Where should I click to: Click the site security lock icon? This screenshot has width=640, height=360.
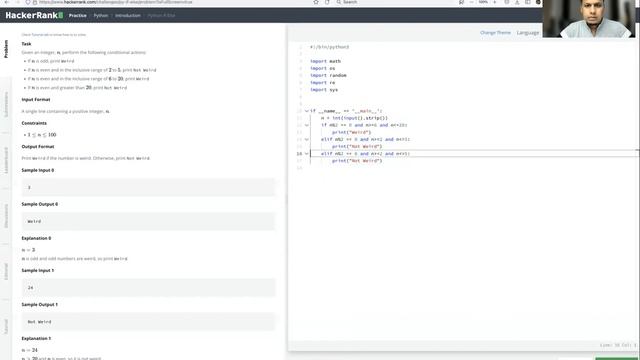pyautogui.click(x=35, y=2)
